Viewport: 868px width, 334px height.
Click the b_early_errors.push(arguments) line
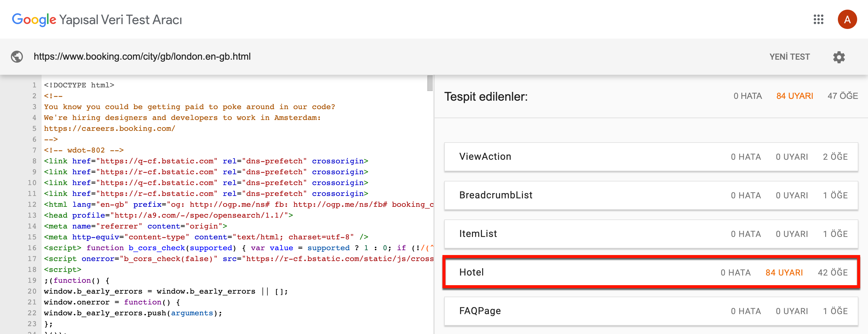(x=133, y=313)
